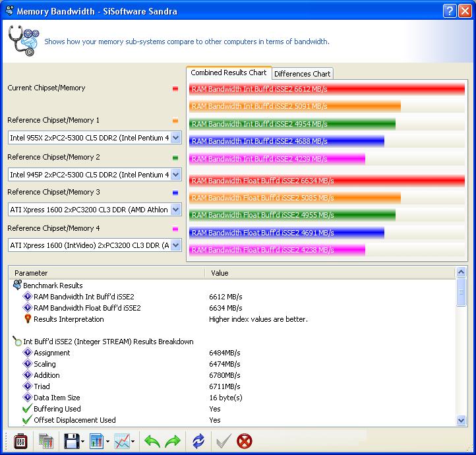476x455 pixels.
Task: Click the Results Interpretation lightbulb icon
Action: pos(28,318)
